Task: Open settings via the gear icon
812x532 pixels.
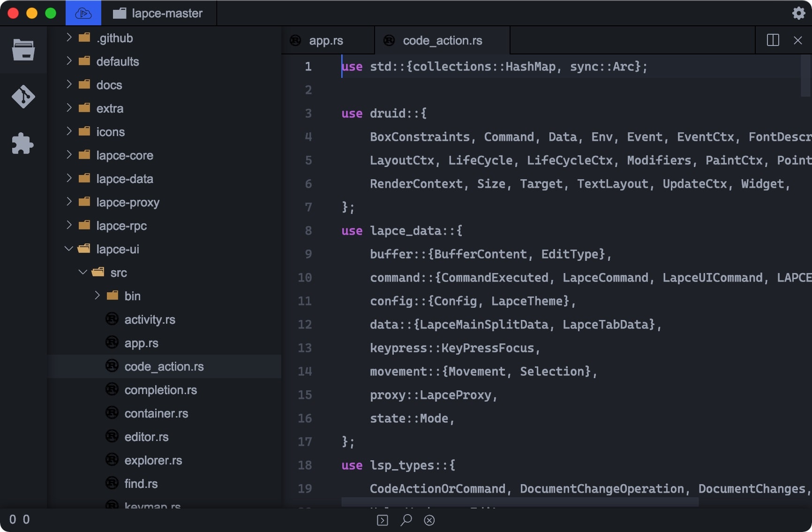Action: [798, 13]
